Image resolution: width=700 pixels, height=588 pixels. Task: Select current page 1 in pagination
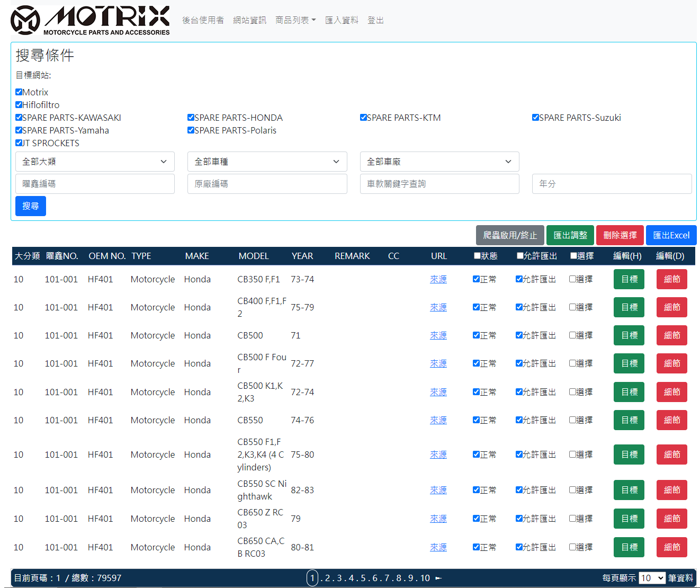pyautogui.click(x=312, y=578)
